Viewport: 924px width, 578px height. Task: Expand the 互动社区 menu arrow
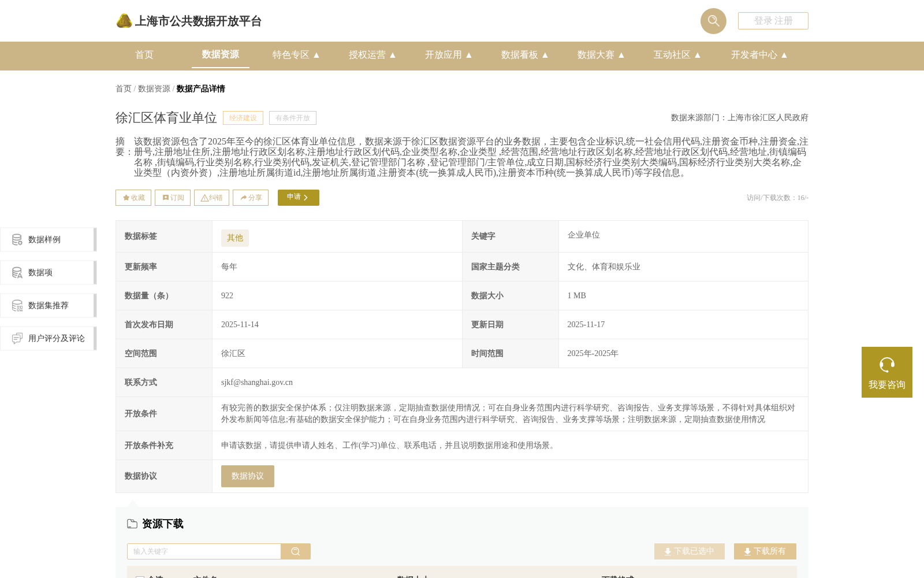[698, 55]
